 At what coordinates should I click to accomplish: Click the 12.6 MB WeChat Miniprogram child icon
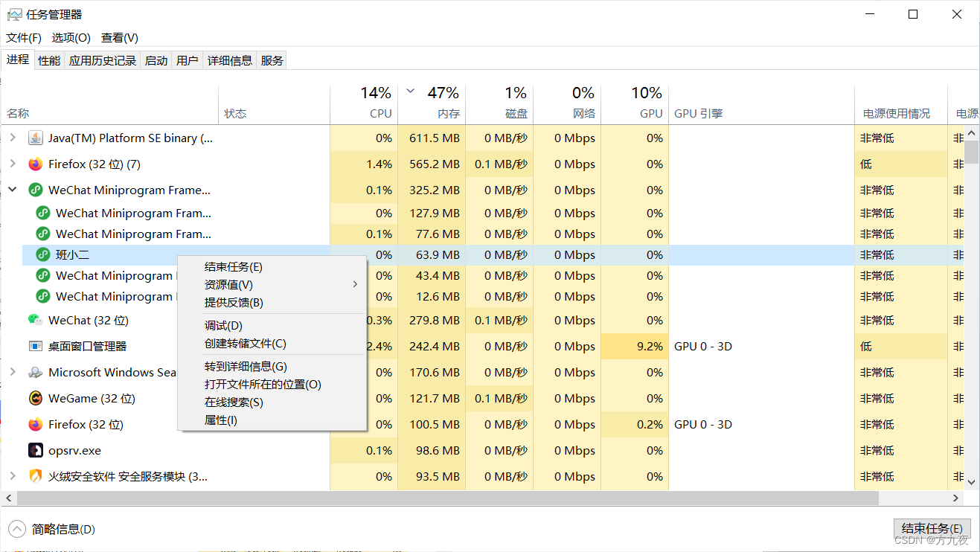(43, 297)
